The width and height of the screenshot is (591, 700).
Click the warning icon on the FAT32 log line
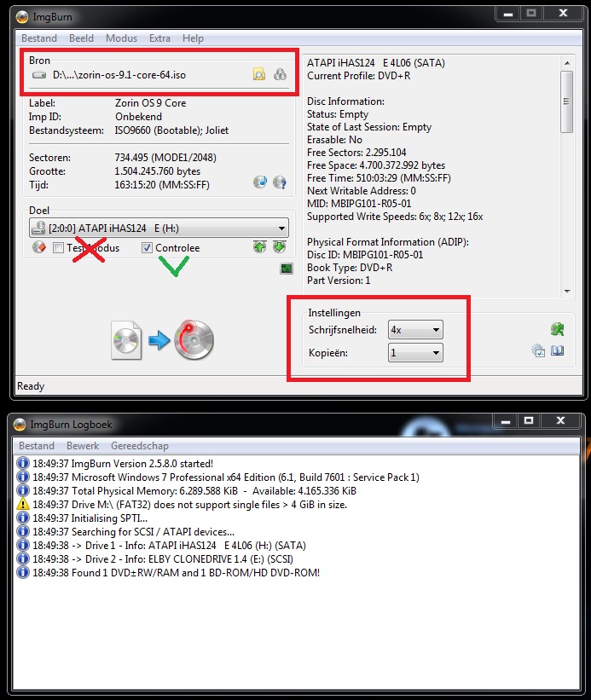click(x=23, y=504)
